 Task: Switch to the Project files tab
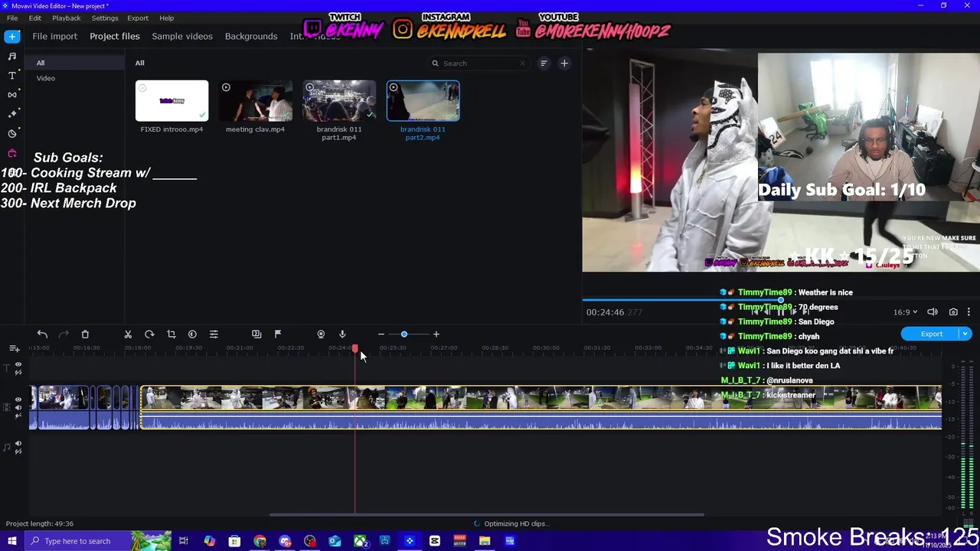click(115, 36)
